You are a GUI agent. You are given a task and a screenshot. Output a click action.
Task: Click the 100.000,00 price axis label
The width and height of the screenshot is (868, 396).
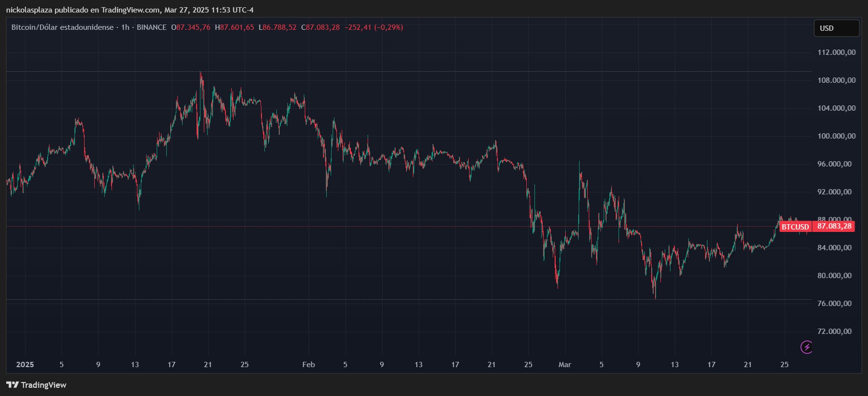pos(836,136)
